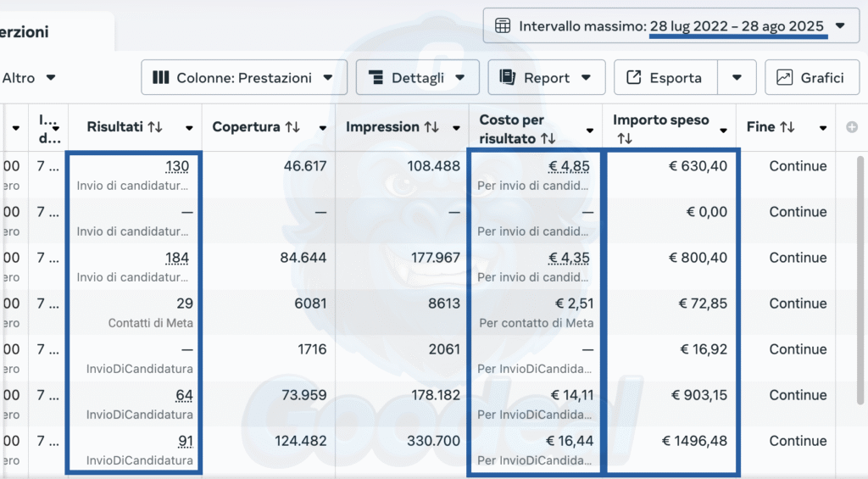This screenshot has height=479, width=868.
Task: Sort the Fine column using its arrows
Action: click(787, 127)
